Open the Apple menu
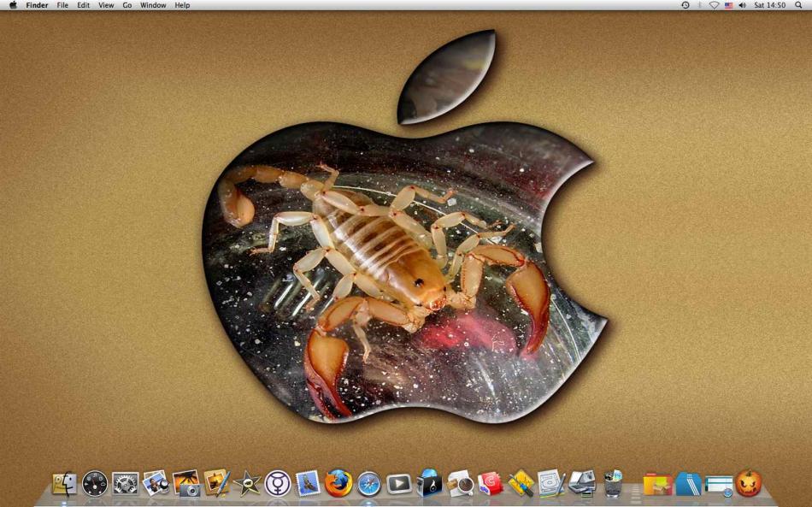The image size is (812, 507). pyautogui.click(x=13, y=5)
